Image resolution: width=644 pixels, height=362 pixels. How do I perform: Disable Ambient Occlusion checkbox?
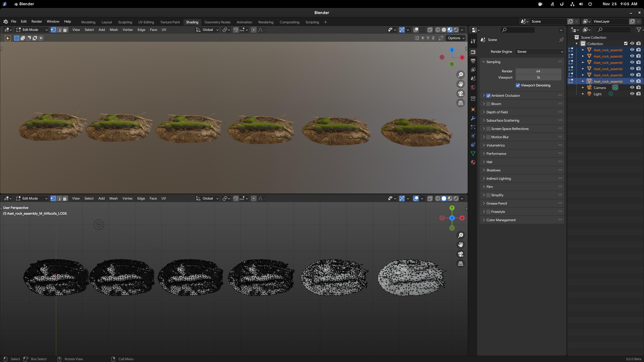click(488, 96)
